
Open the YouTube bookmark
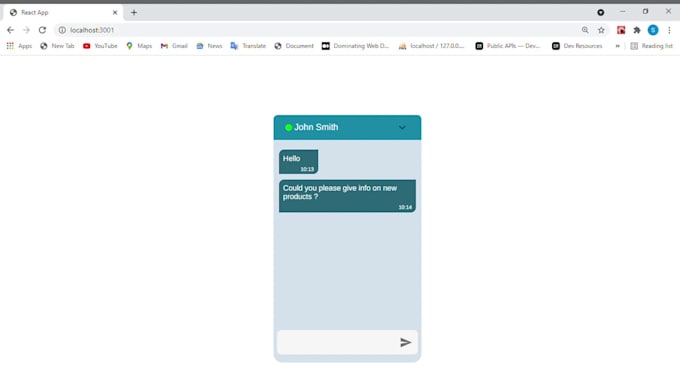pos(100,46)
